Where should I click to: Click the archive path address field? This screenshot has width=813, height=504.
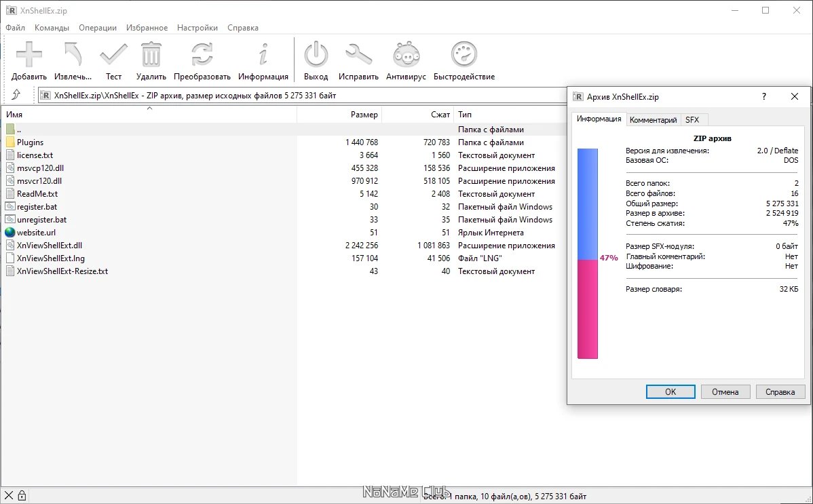(x=303, y=96)
